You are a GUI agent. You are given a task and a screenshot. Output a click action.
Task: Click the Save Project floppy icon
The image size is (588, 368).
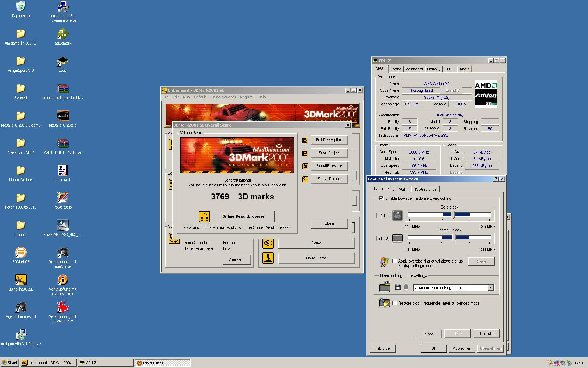pyautogui.click(x=305, y=153)
